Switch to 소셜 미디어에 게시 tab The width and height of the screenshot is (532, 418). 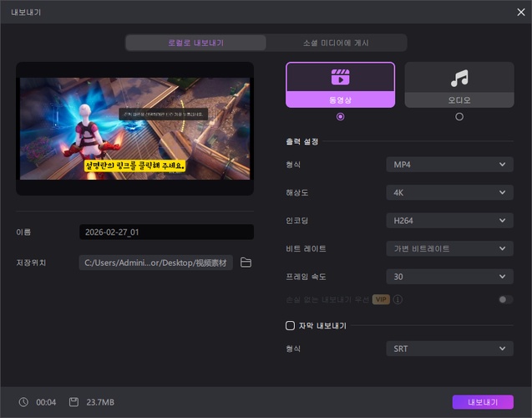coord(336,43)
